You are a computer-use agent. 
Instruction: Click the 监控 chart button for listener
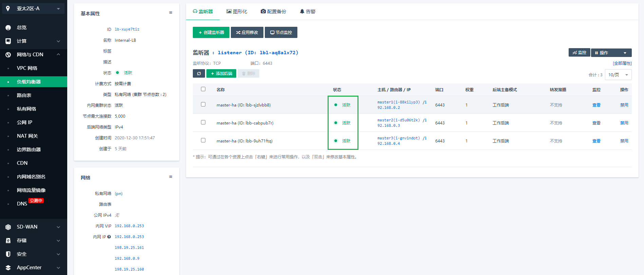[x=579, y=53]
